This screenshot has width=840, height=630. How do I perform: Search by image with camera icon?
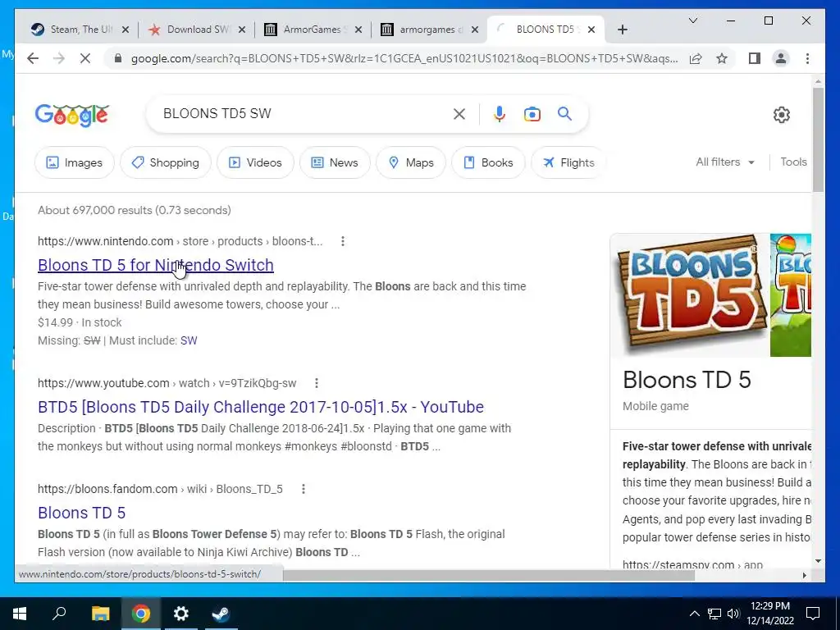point(532,113)
